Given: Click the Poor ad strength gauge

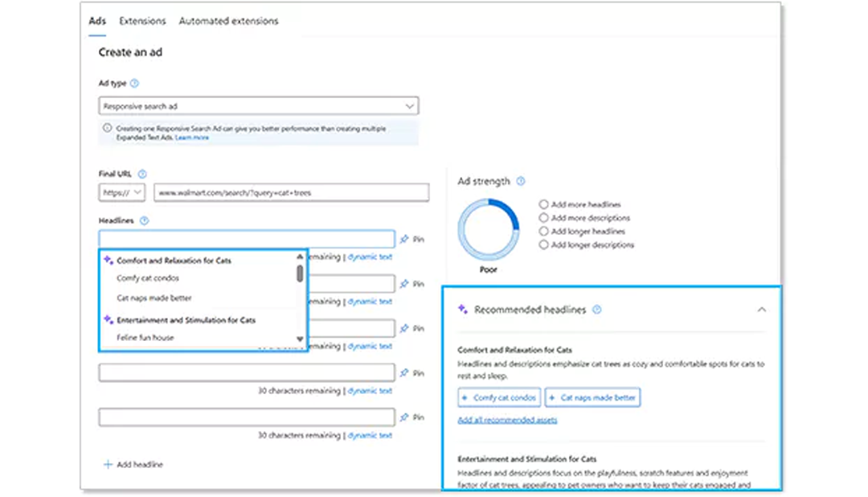Looking at the screenshot, I should click(488, 232).
